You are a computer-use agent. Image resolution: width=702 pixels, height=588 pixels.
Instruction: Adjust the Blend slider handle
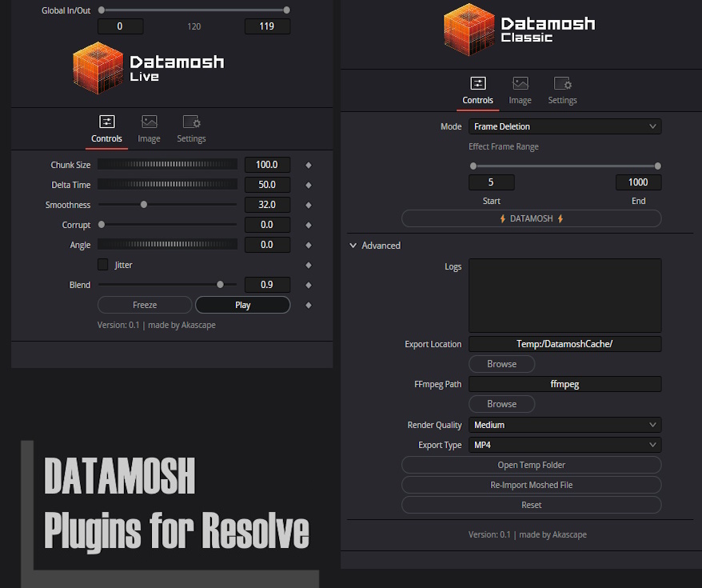pyautogui.click(x=220, y=284)
